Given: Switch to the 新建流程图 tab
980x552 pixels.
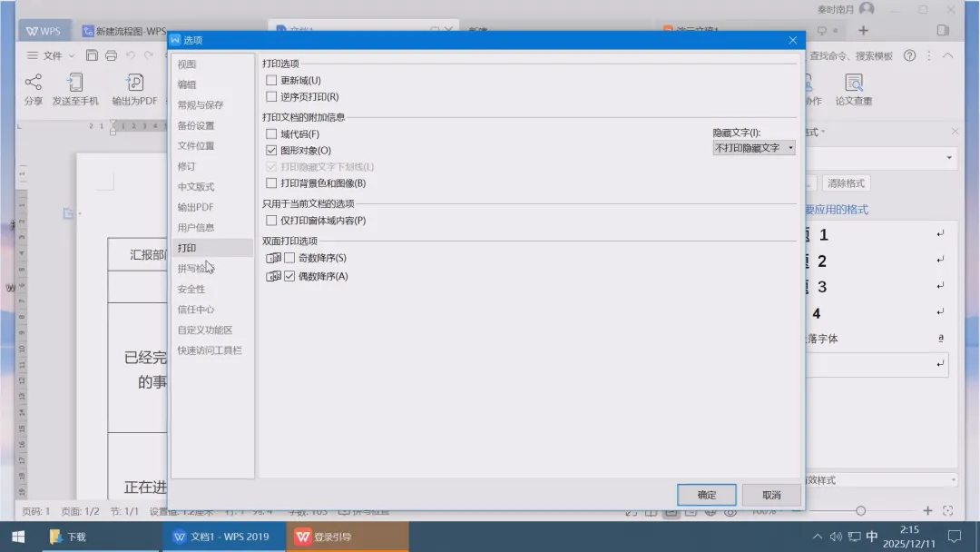Looking at the screenshot, I should pos(124,31).
